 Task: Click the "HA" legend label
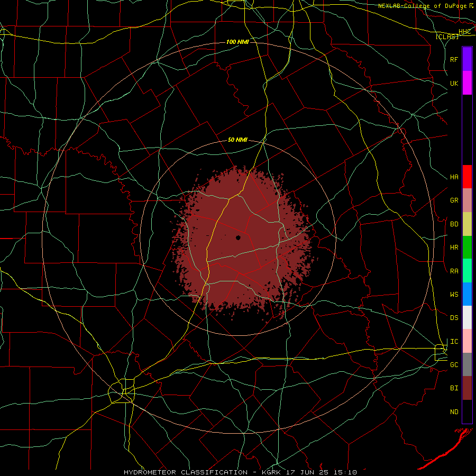tap(454, 177)
